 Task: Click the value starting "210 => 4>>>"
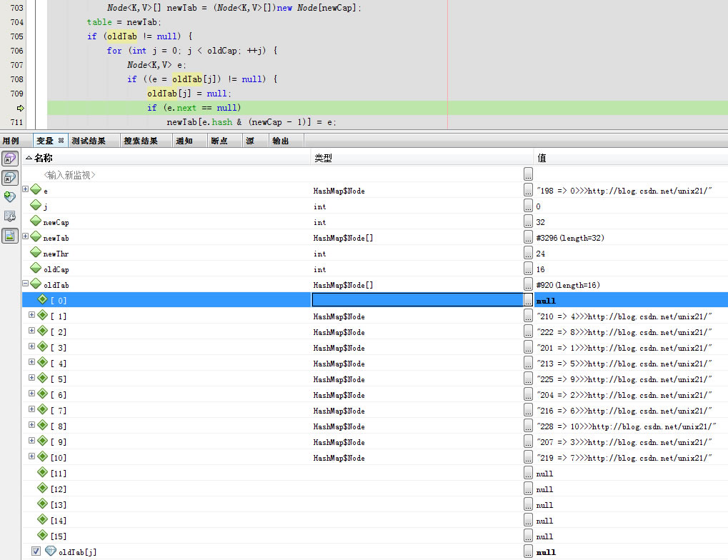coord(624,316)
